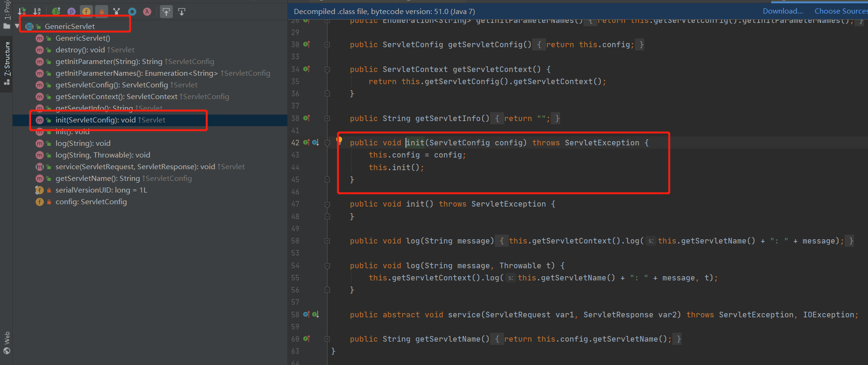Collapse the GenericServlet class node

tap(17, 26)
